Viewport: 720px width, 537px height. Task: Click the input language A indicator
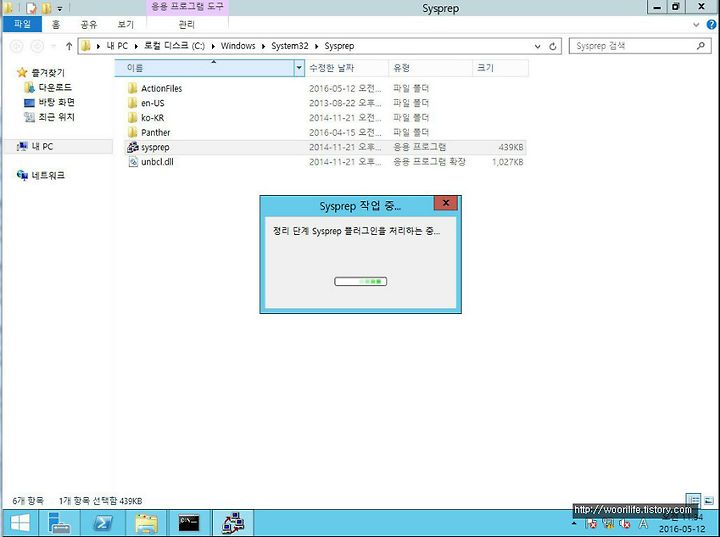[643, 523]
